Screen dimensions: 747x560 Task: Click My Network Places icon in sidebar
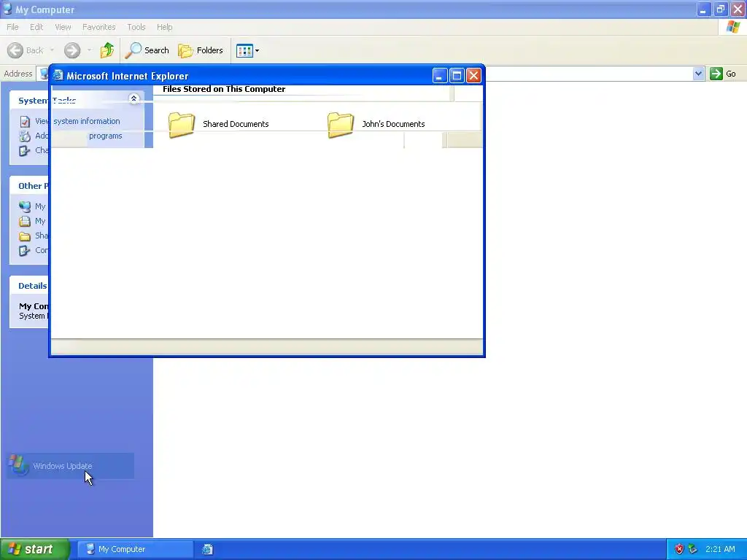coord(25,206)
